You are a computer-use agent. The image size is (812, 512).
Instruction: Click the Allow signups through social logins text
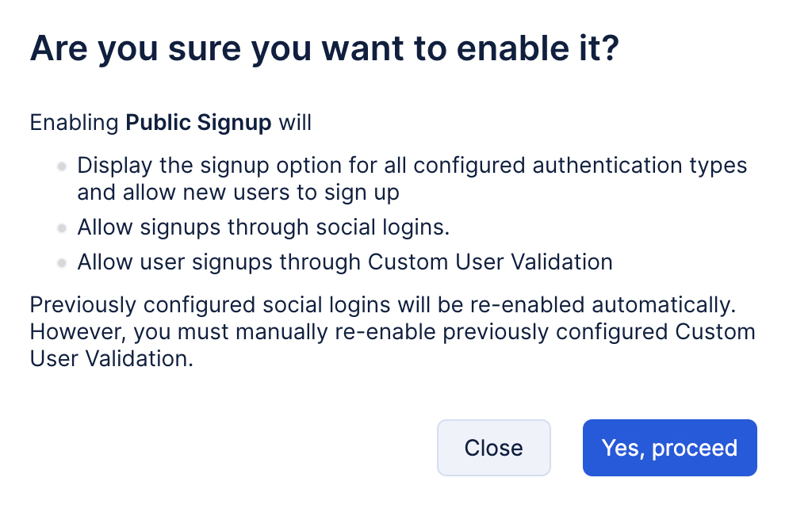263,227
